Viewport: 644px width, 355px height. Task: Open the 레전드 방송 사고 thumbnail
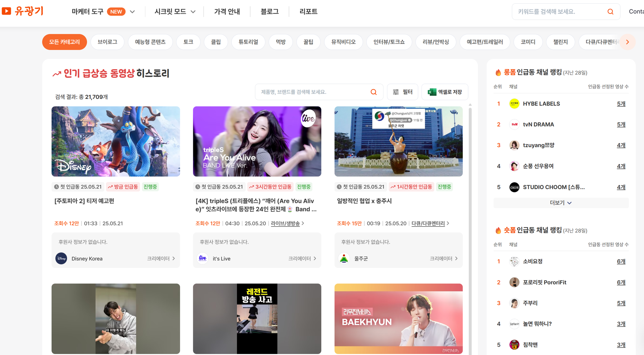point(257,319)
